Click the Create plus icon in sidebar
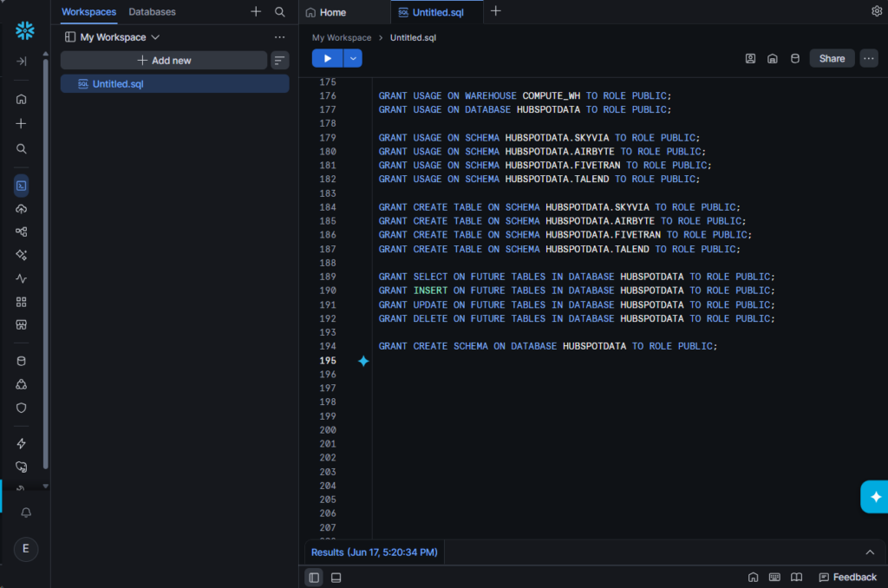 pyautogui.click(x=22, y=123)
